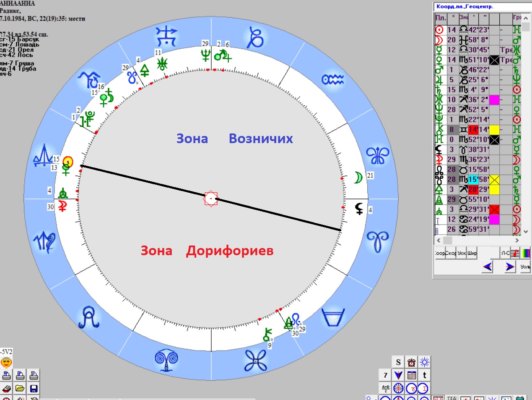532x400 pixels.
Task: Open the card file database icon
Action: (7, 388)
